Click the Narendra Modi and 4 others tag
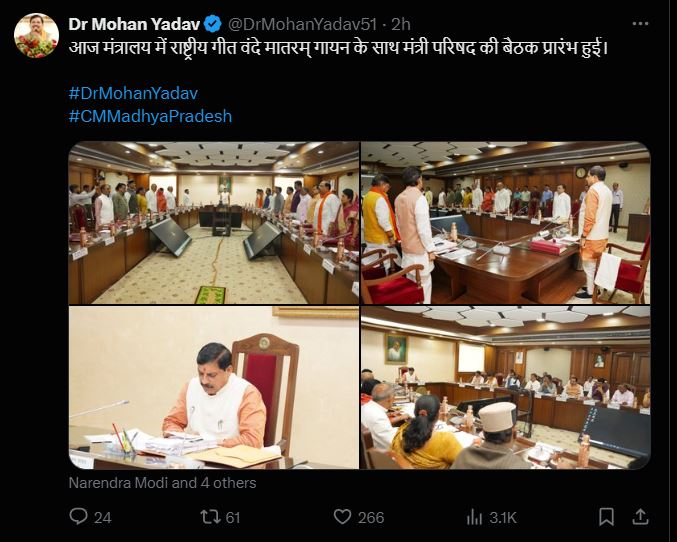 [x=162, y=483]
